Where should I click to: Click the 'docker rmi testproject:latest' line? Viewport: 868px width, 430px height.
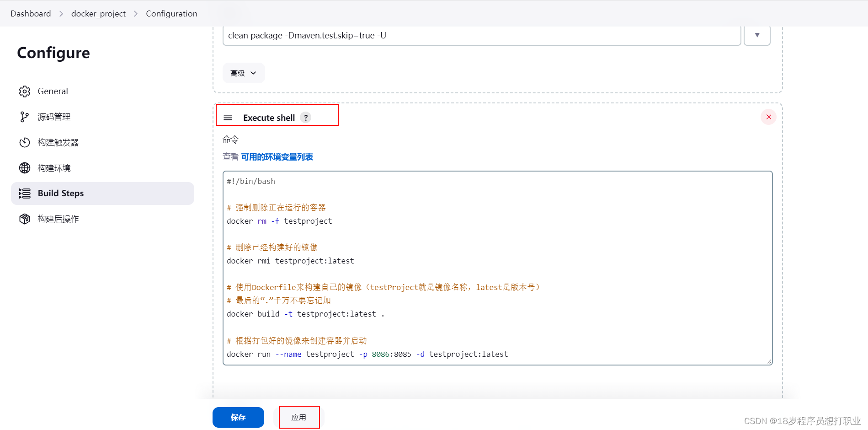coord(290,261)
